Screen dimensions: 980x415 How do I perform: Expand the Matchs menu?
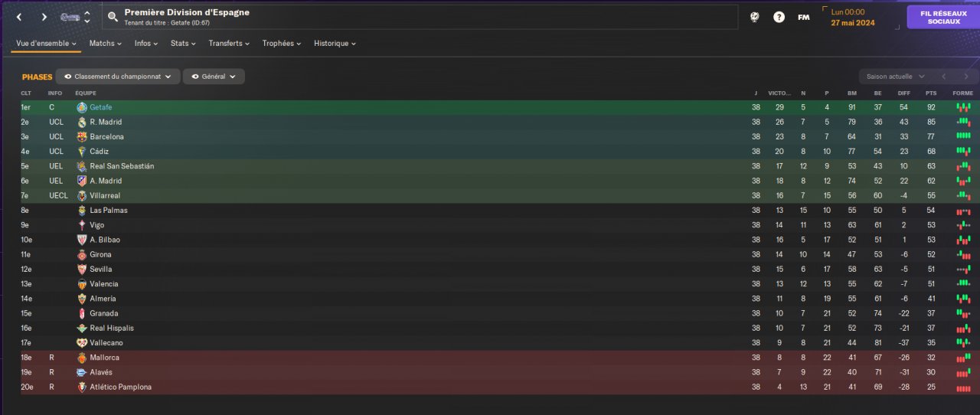(106, 44)
